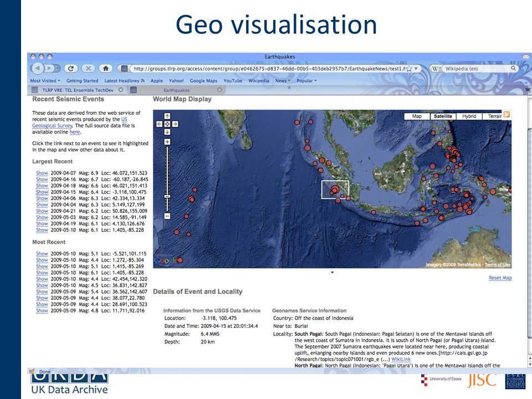Click the Google logo on the map
Image resolution: width=532 pixels, height=399 pixels.
tap(165, 260)
